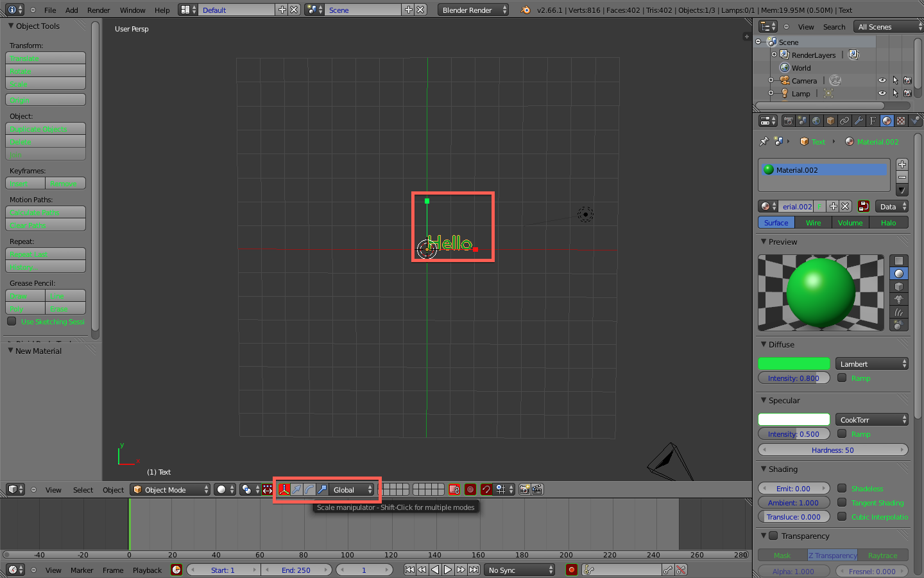Open the File menu

(x=50, y=10)
